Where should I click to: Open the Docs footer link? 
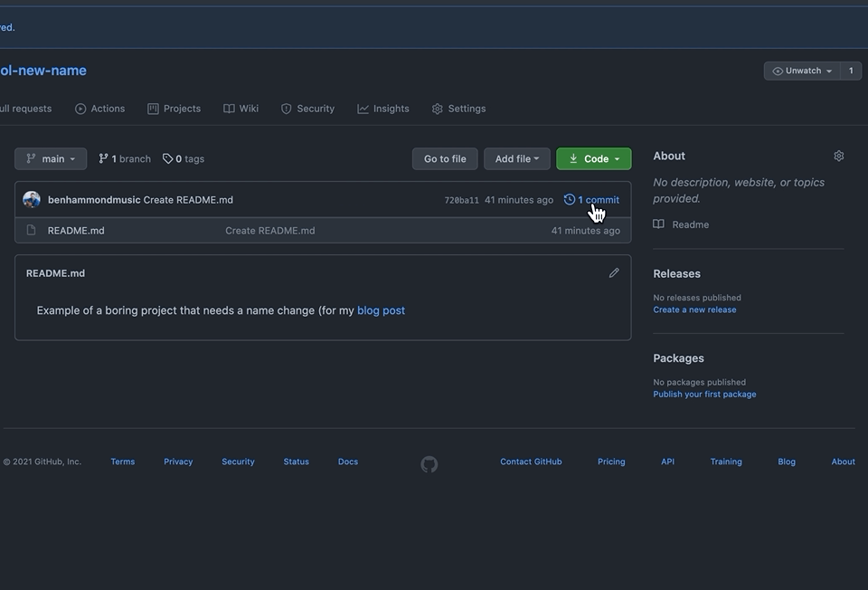tap(348, 462)
